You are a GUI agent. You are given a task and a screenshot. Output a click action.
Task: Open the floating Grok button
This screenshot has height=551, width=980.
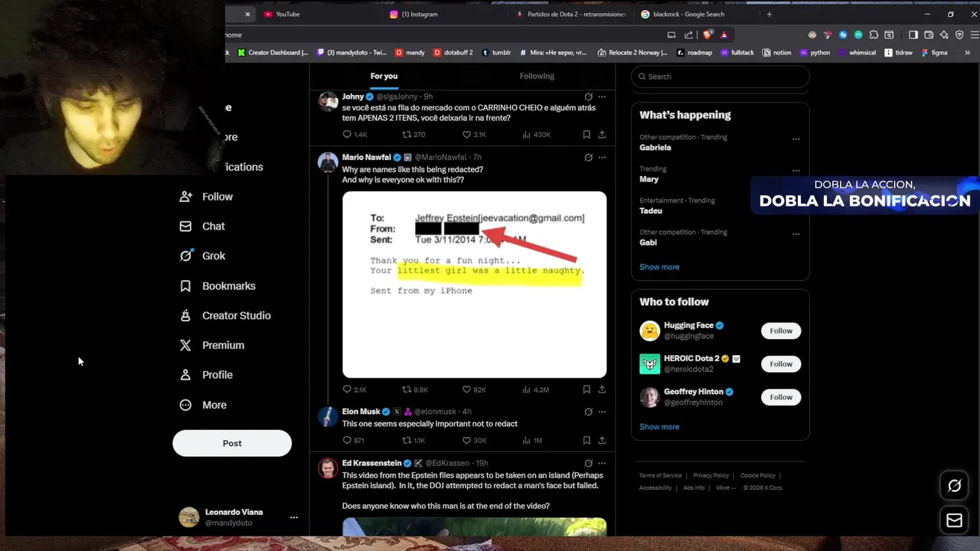point(954,486)
